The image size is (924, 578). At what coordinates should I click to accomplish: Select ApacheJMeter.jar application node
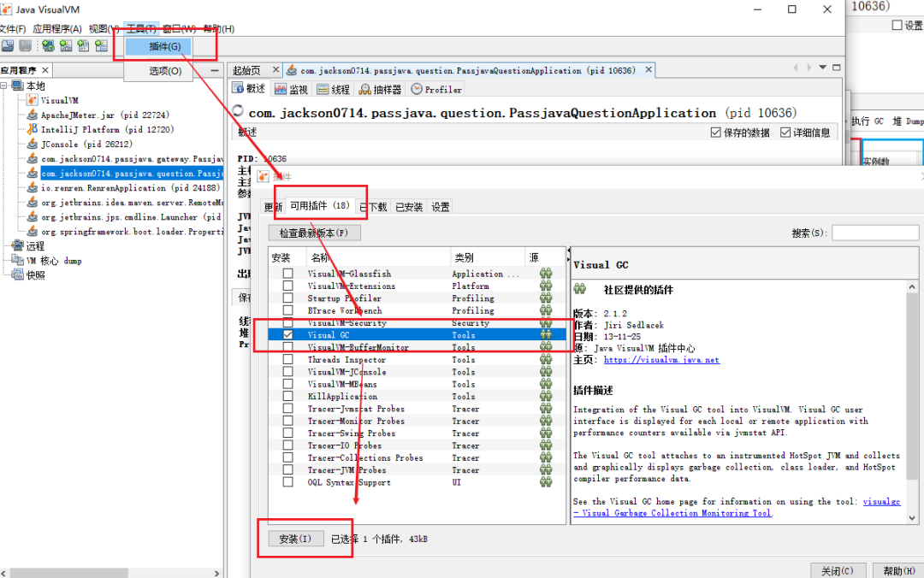coord(105,115)
